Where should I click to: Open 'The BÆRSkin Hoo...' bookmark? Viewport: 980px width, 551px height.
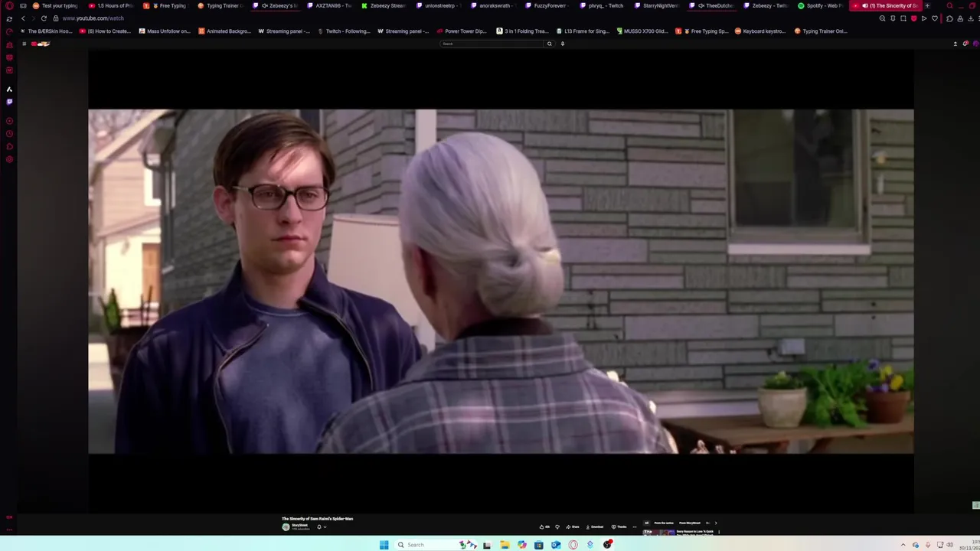(x=46, y=31)
